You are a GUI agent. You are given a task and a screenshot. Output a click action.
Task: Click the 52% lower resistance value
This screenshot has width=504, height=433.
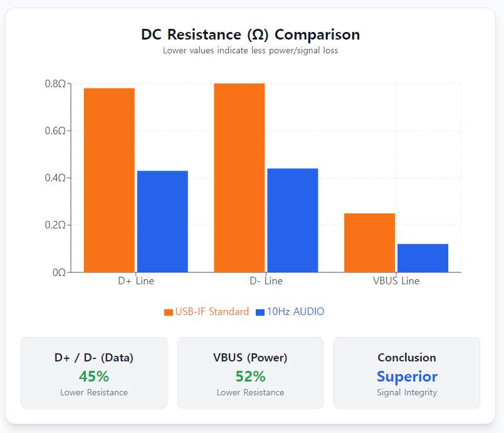pos(250,377)
